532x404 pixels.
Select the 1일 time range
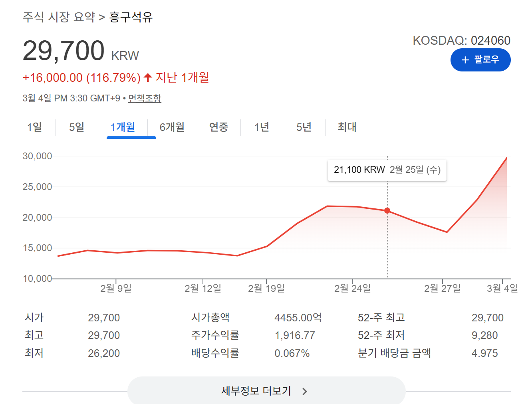point(34,127)
